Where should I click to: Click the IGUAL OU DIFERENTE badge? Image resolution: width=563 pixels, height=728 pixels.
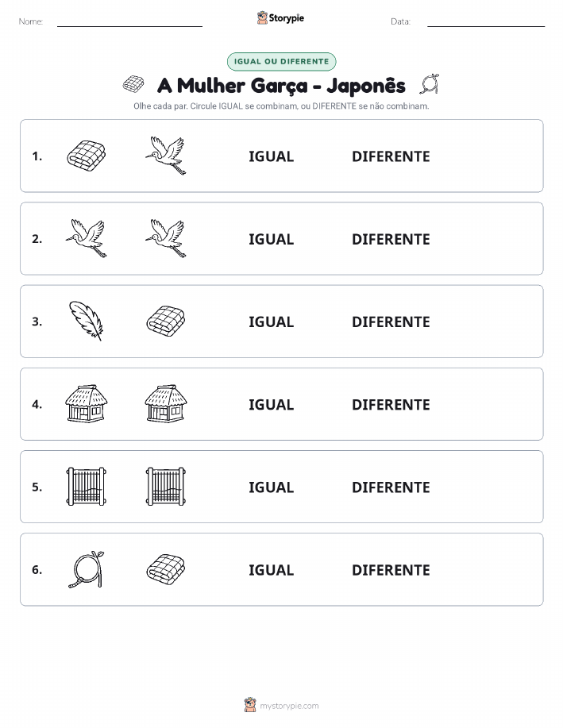click(281, 61)
